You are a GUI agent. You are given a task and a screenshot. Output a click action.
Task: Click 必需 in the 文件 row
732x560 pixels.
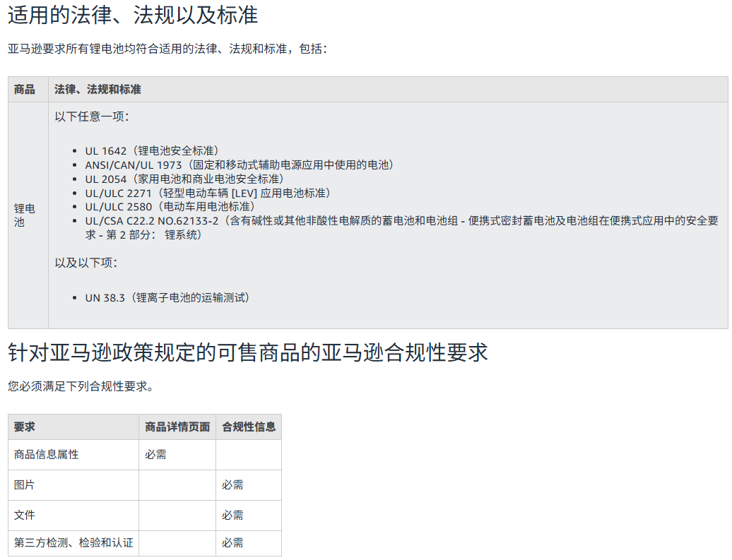tap(232, 515)
